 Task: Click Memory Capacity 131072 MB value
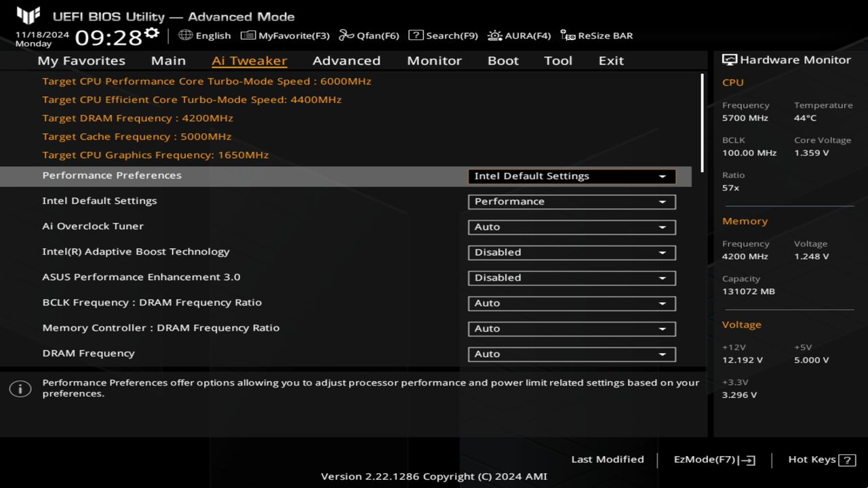pos(749,291)
